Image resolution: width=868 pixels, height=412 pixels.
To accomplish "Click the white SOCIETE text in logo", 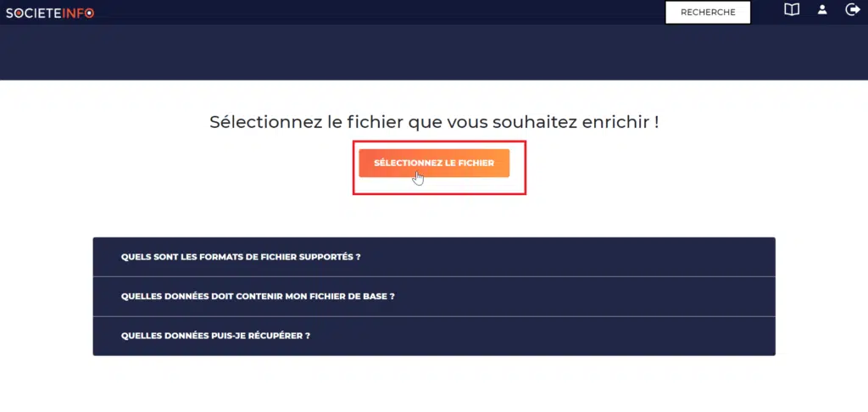I will 31,13.
